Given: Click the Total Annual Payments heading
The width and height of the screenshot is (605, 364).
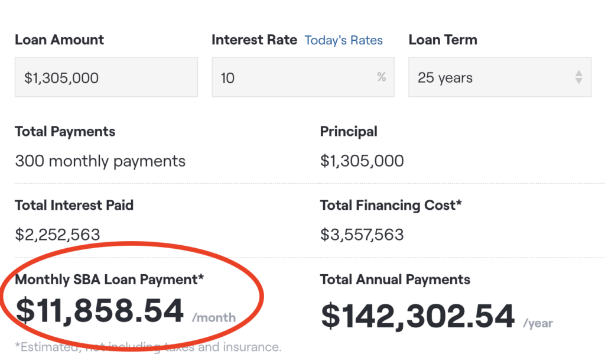Looking at the screenshot, I should tap(395, 279).
